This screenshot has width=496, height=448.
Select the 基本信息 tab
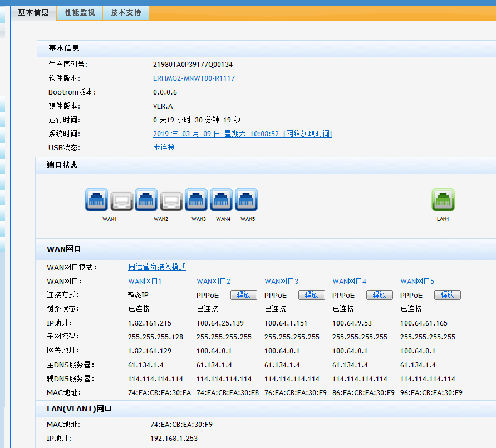tap(33, 12)
